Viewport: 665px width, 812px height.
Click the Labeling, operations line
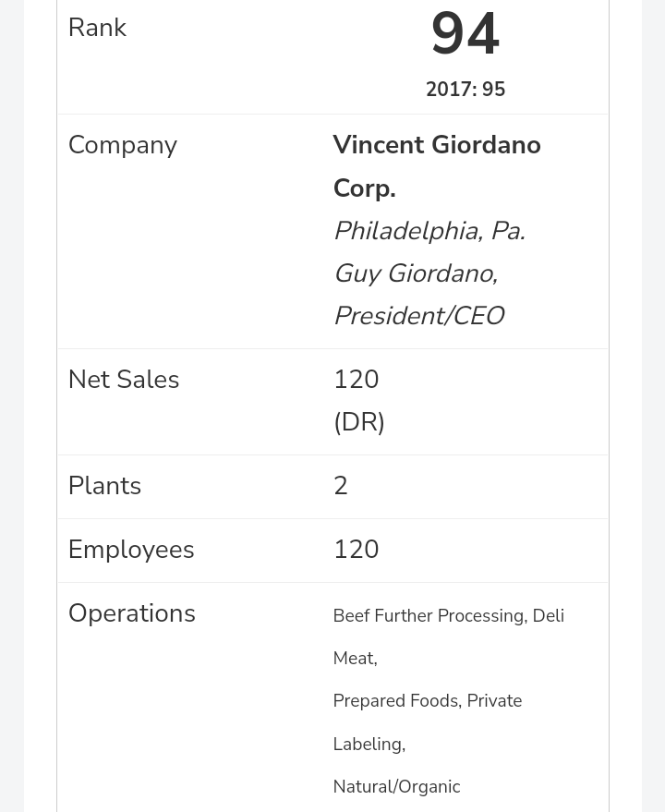point(369,745)
